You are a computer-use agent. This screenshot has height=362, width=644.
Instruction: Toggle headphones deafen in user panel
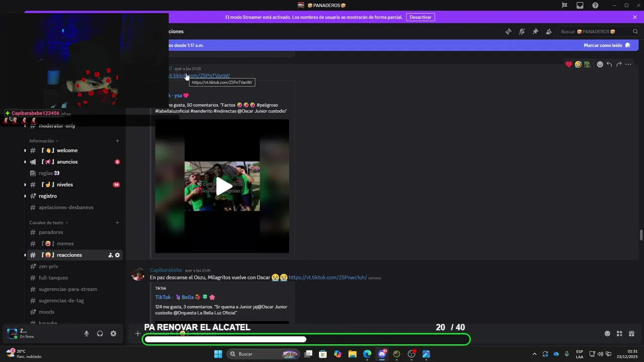(100, 333)
